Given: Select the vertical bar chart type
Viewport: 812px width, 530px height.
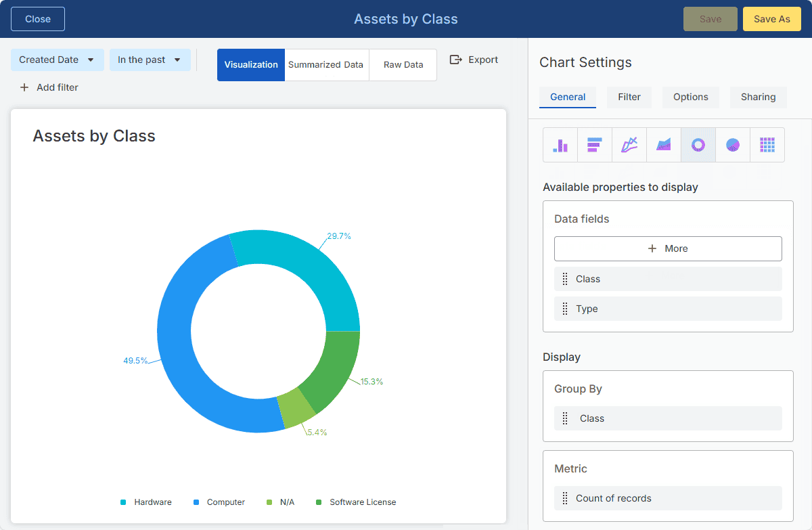Looking at the screenshot, I should pos(560,145).
